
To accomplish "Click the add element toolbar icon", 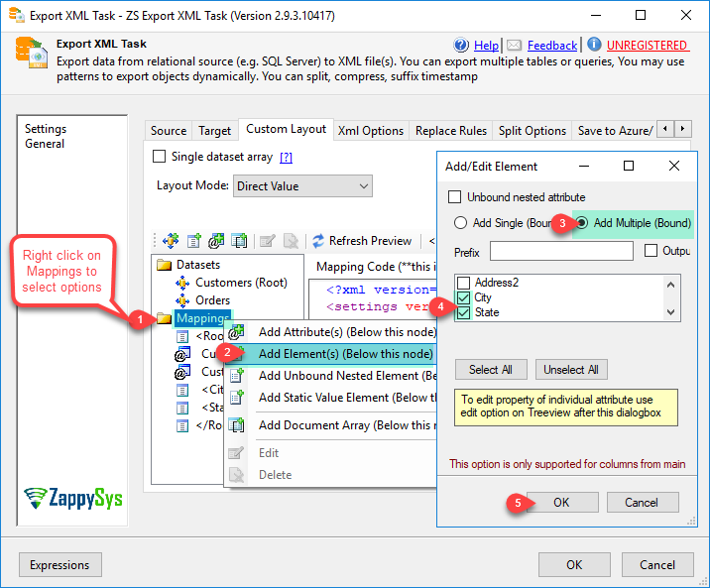I will (x=193, y=240).
